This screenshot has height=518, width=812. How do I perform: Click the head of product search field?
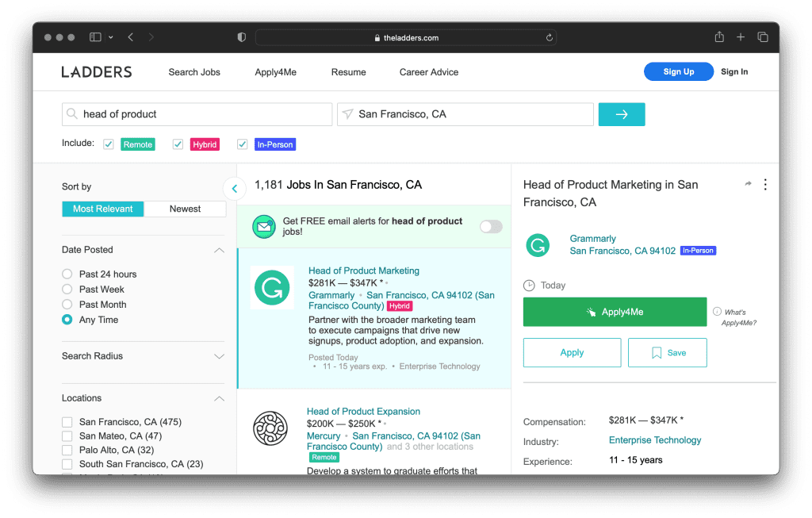coord(197,114)
